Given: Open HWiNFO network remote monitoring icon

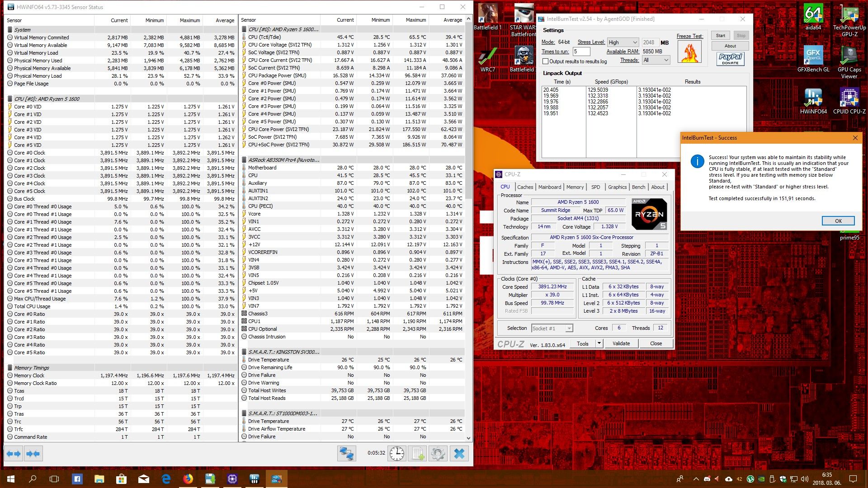Looking at the screenshot, I should tap(347, 454).
